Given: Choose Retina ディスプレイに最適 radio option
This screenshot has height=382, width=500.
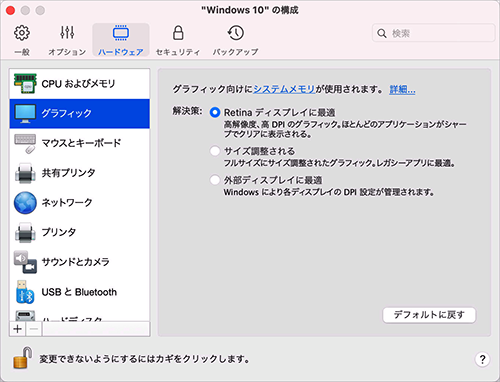Looking at the screenshot, I should (215, 112).
